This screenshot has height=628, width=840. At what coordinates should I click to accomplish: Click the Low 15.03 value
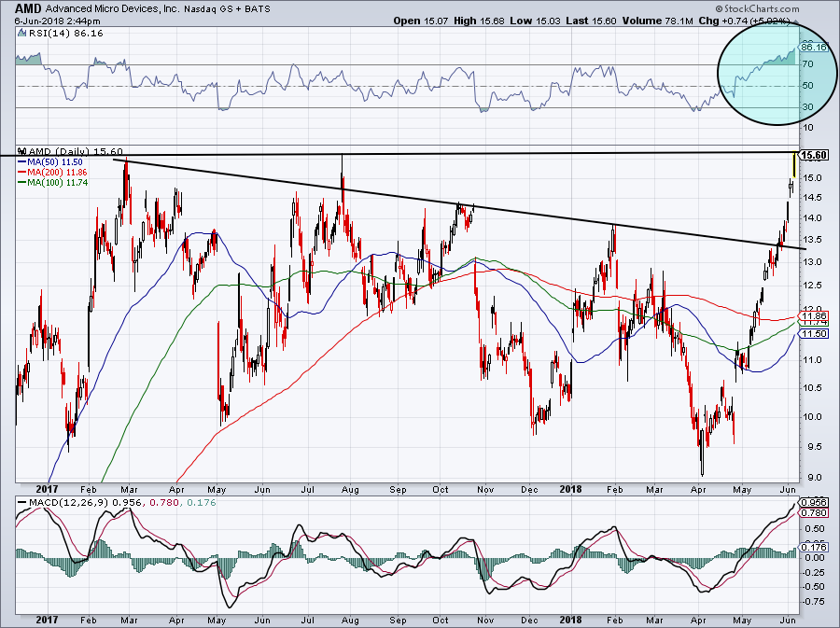[535, 21]
